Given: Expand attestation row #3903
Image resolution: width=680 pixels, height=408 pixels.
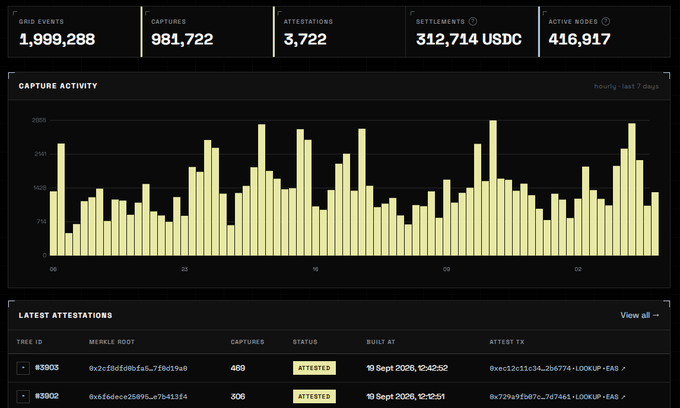Looking at the screenshot, I should click(23, 368).
